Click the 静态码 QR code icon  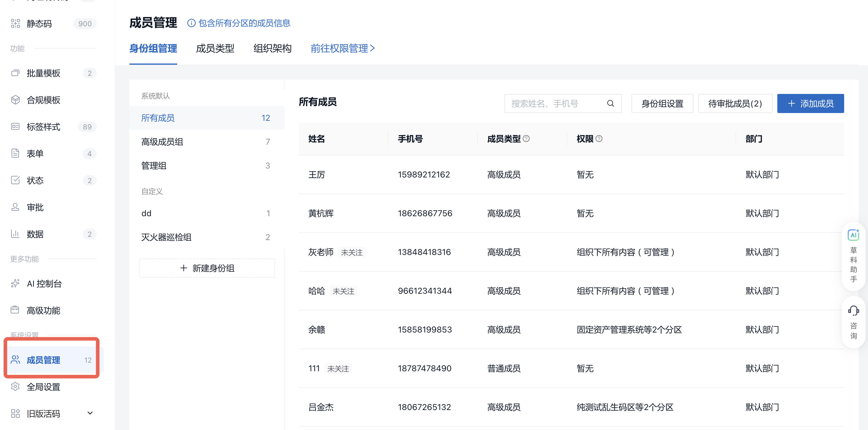[x=15, y=23]
